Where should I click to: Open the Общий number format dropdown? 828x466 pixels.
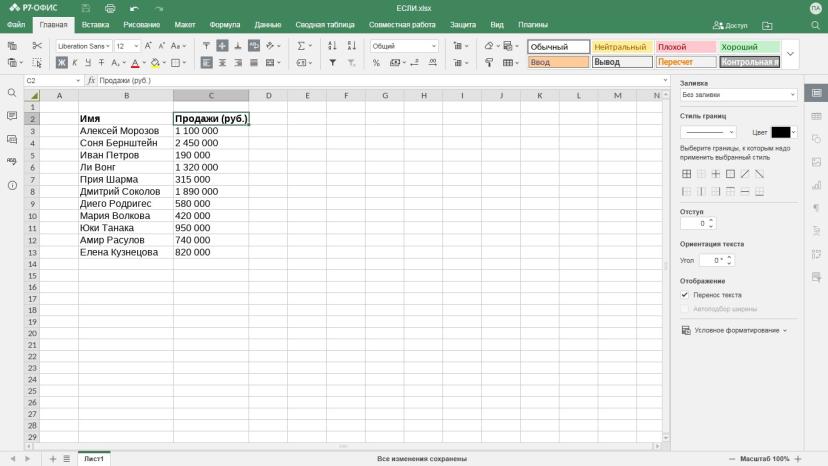coord(404,46)
